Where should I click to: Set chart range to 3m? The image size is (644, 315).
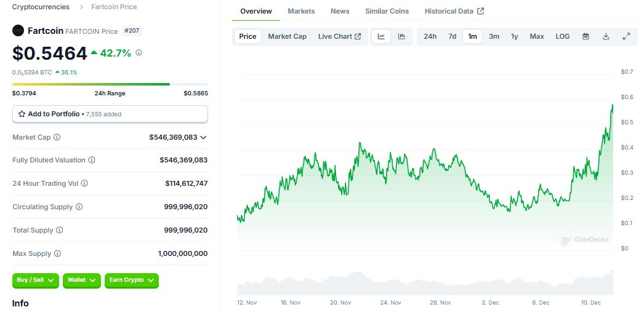(494, 36)
